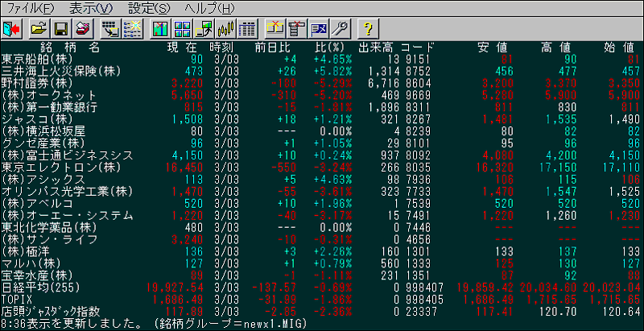Select the 三井海上火災保険(株) row name
Image resolution: width=644 pixels, height=331 pixels.
point(61,71)
